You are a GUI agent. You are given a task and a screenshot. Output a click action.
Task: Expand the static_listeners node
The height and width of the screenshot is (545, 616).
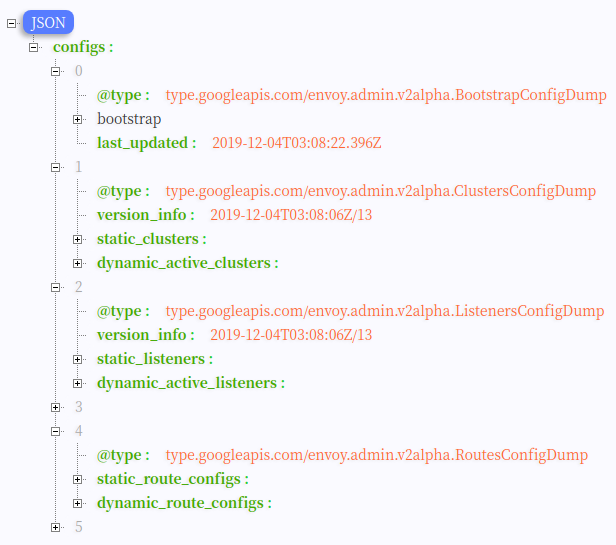point(78,359)
